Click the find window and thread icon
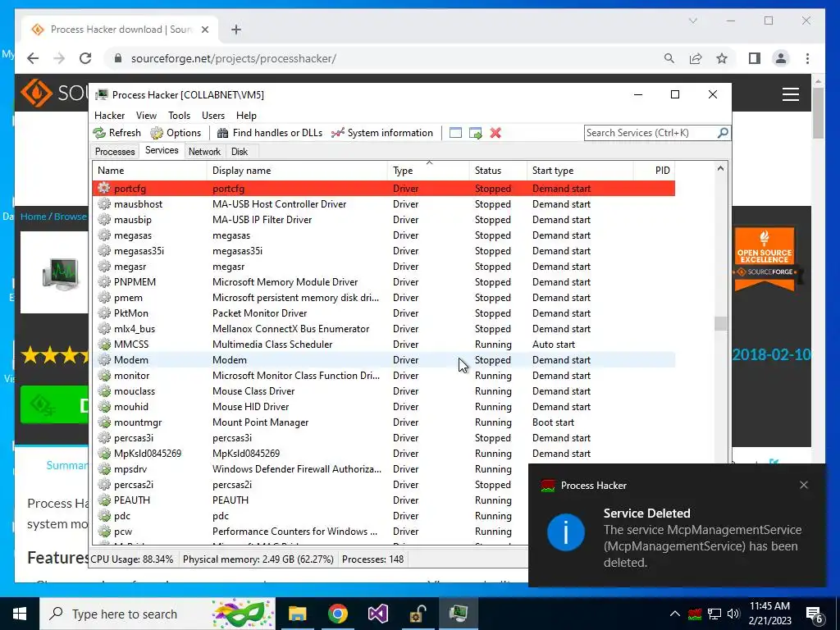Image resolution: width=840 pixels, height=630 pixels. point(475,133)
